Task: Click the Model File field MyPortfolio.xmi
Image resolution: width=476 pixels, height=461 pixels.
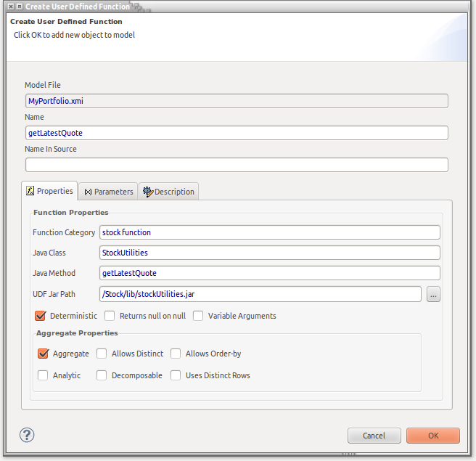Action: point(237,101)
